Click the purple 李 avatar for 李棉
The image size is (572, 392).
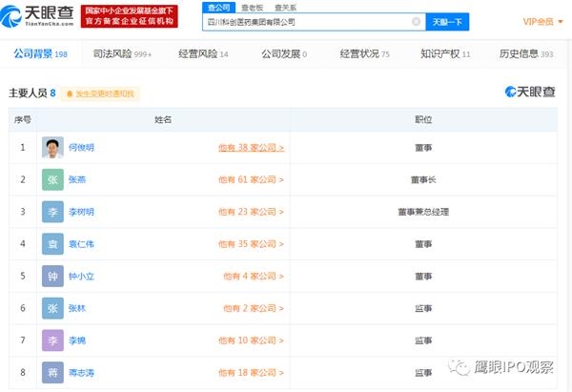click(x=52, y=340)
